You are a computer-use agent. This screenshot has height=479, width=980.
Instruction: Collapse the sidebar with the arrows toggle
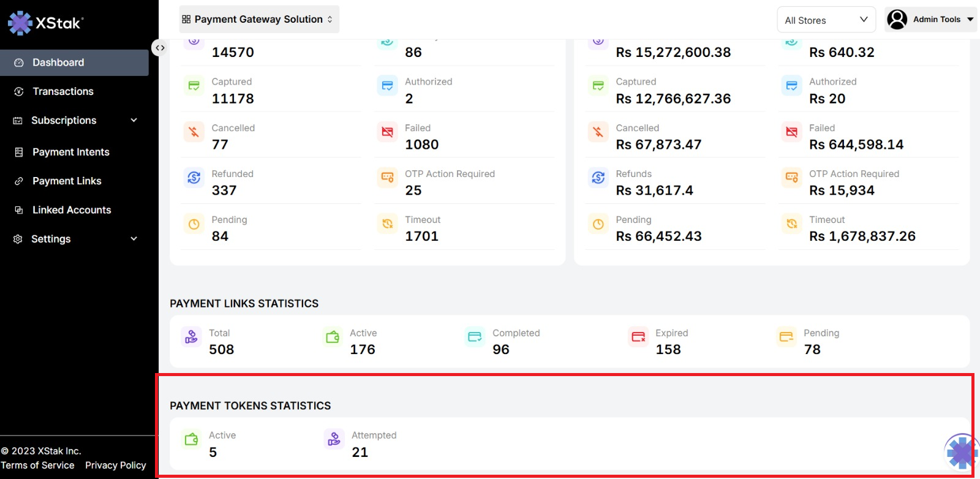click(x=159, y=48)
